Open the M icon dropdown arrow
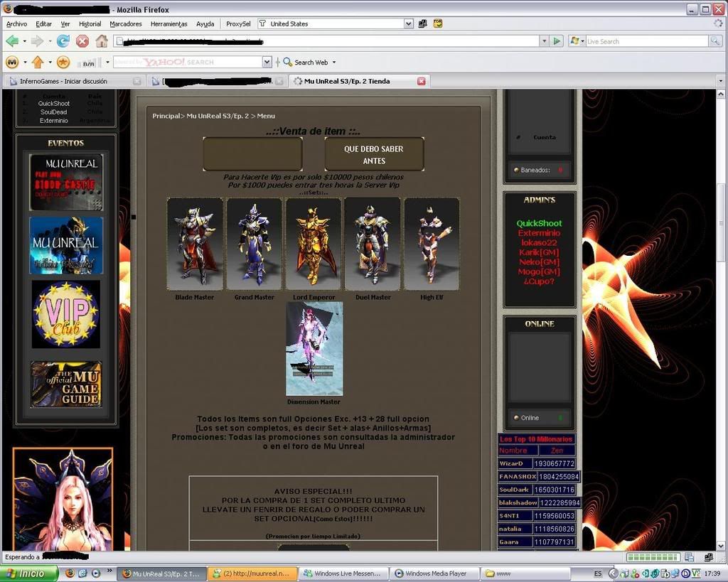 point(25,62)
